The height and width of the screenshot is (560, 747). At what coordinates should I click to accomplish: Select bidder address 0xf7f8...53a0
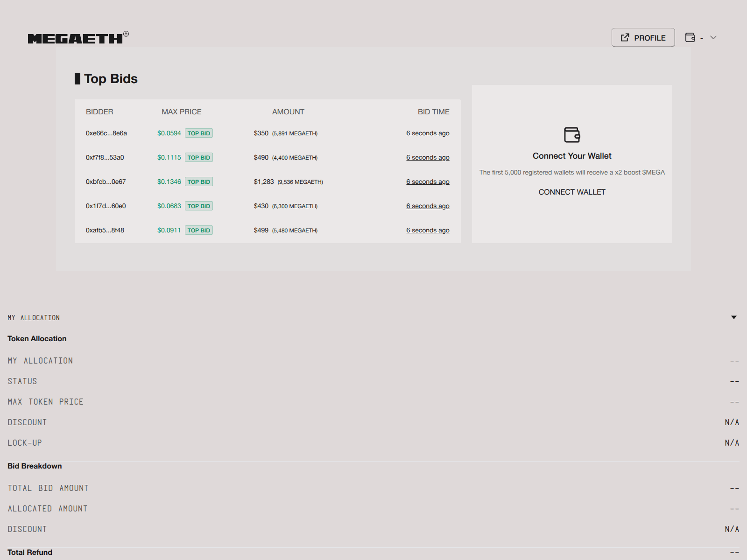tap(105, 157)
